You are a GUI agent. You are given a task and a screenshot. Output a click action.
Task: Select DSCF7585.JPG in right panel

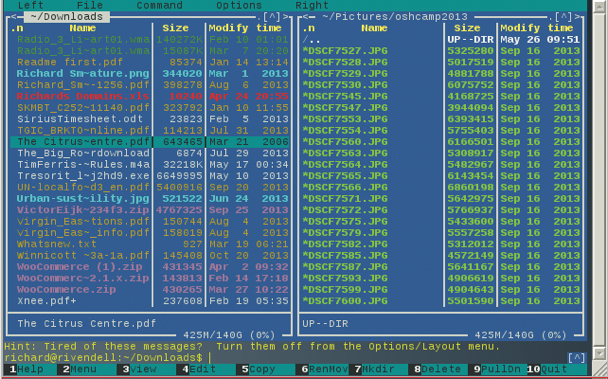click(441, 256)
